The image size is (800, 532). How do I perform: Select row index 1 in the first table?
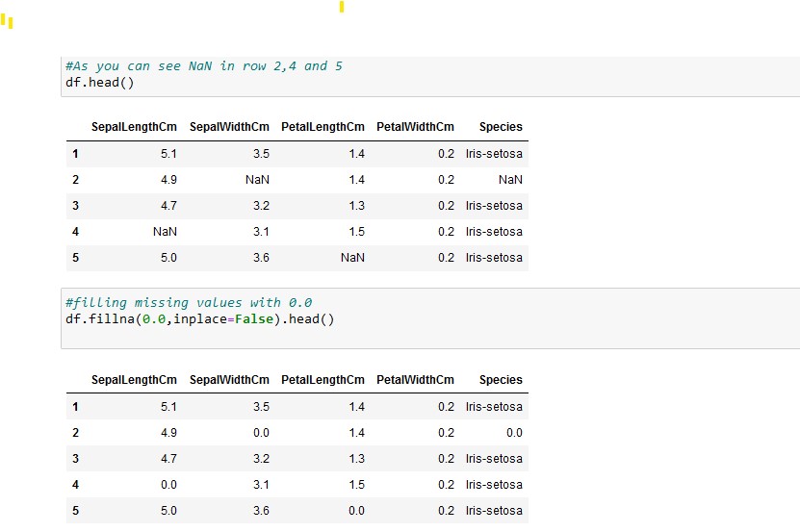point(75,154)
